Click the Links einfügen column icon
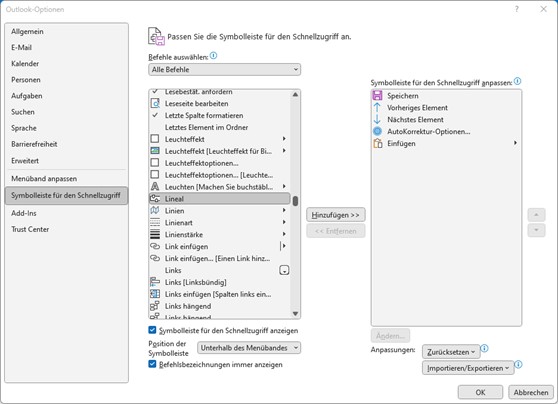Image resolution: width=558 pixels, height=404 pixels. tap(155, 294)
